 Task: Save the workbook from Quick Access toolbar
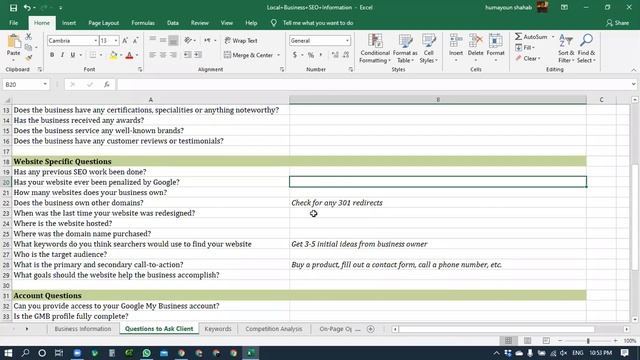[13, 7]
